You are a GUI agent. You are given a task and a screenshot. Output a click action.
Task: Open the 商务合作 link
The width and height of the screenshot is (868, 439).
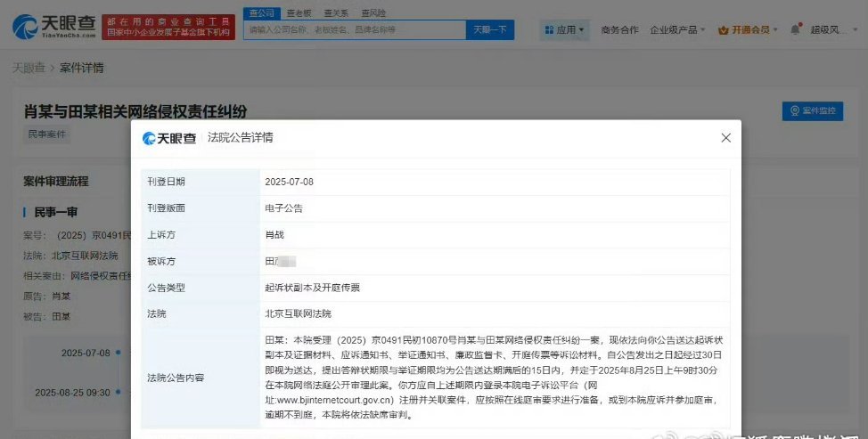coord(619,30)
